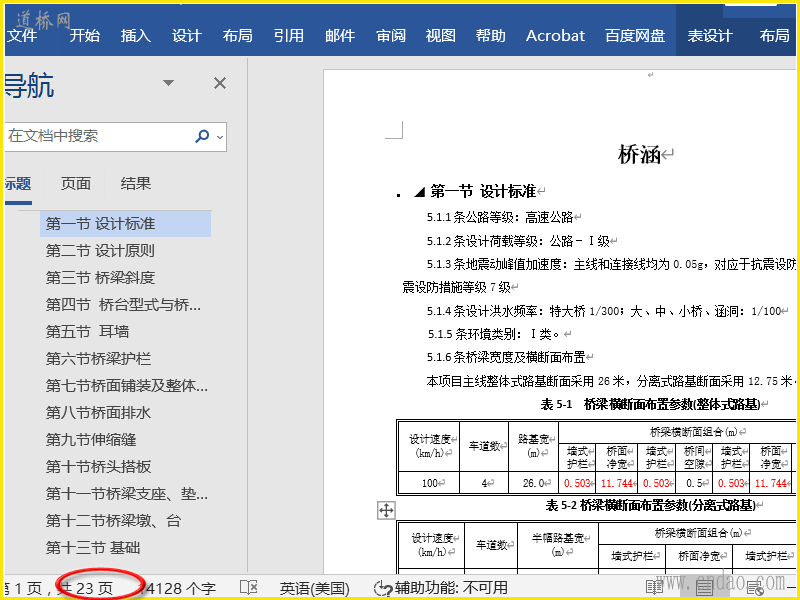This screenshot has height=600, width=800.
Task: Click caption 表 5-2 桥梁横断面布置参数
Action: (x=651, y=505)
